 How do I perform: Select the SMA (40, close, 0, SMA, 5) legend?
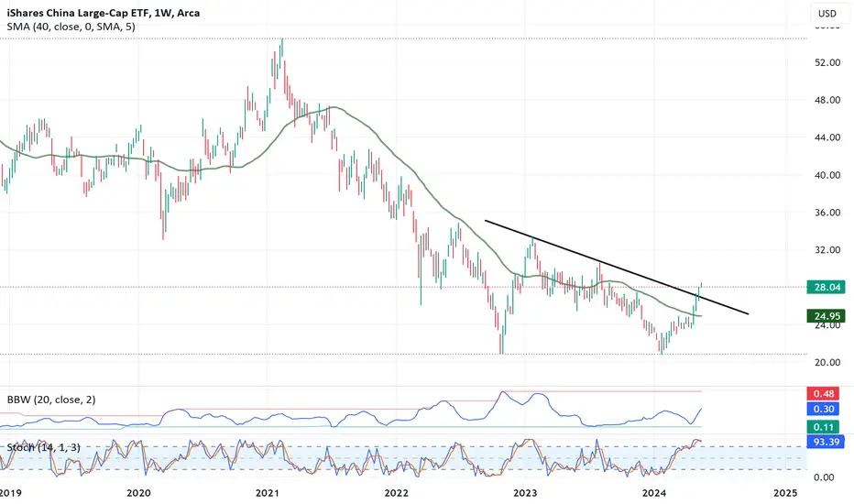pos(71,27)
